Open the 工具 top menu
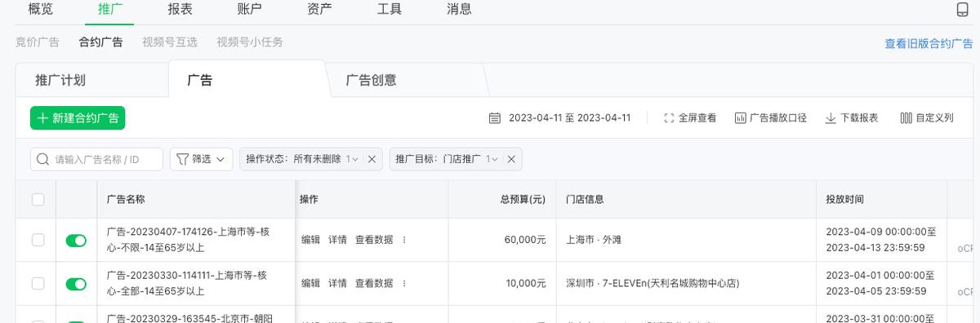Image resolution: width=980 pixels, height=323 pixels. click(x=390, y=9)
